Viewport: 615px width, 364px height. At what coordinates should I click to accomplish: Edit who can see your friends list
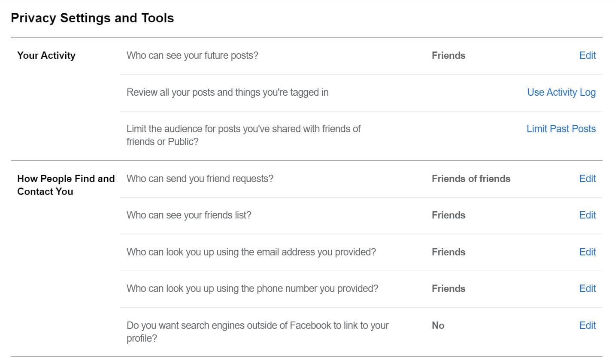pyautogui.click(x=587, y=215)
